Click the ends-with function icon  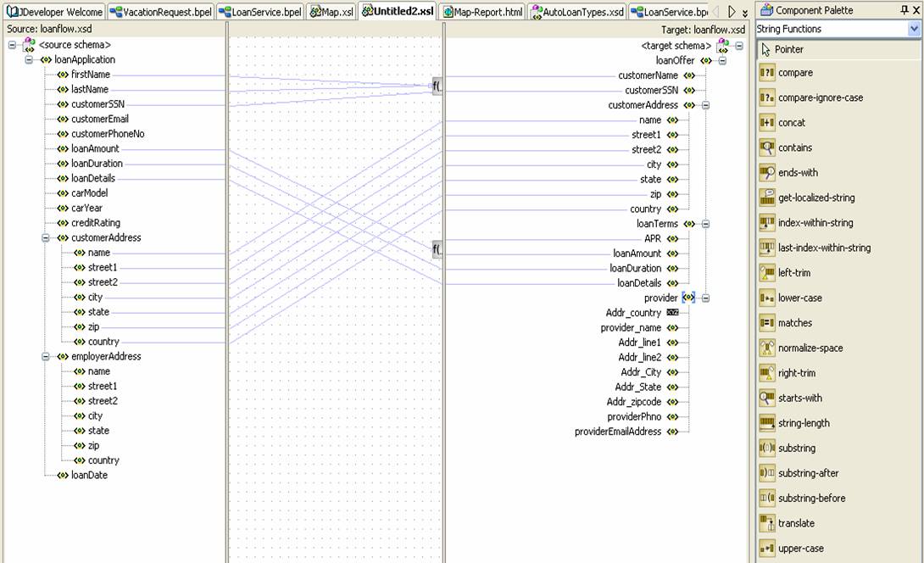click(766, 173)
